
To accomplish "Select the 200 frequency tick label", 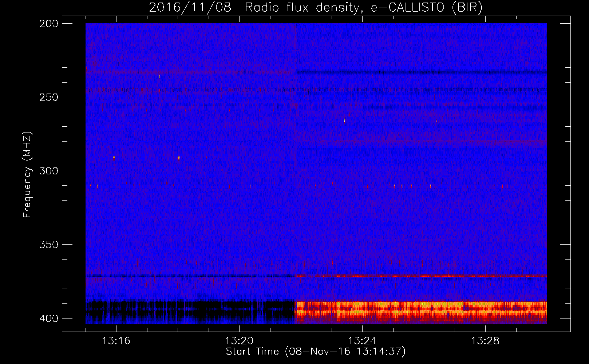I will coord(48,24).
